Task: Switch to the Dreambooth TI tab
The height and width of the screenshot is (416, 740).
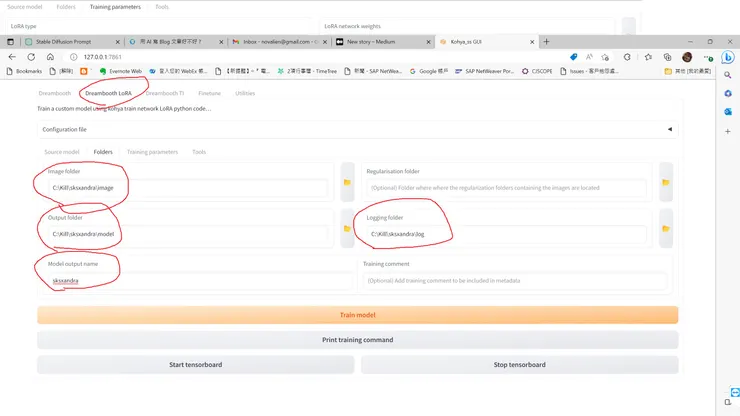Action: (165, 93)
